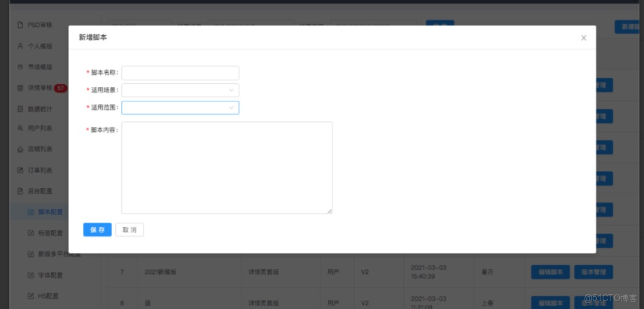Open 详情审核 using its sidebar icon
This screenshot has width=644, height=309.
pyautogui.click(x=20, y=88)
